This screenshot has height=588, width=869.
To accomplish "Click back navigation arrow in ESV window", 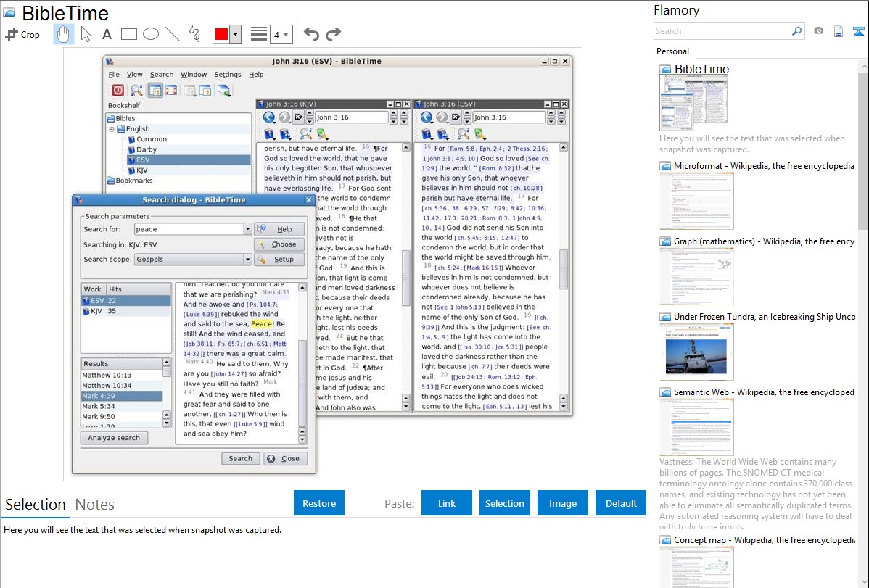I will (427, 117).
